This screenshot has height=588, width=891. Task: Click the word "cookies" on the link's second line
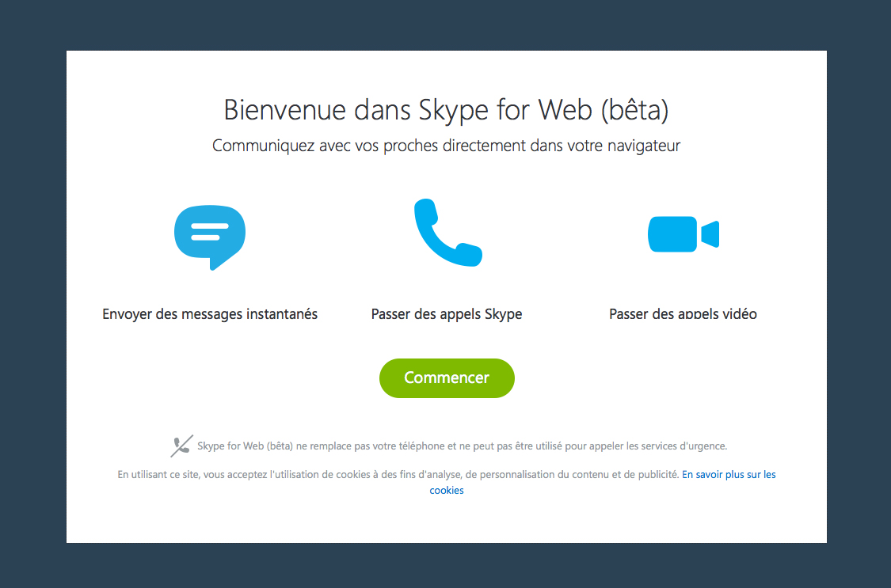click(447, 491)
